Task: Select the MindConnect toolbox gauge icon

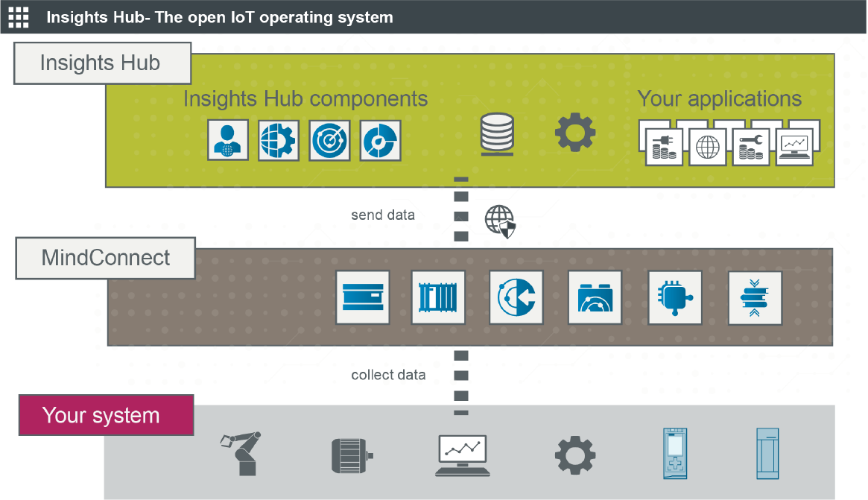Action: pyautogui.click(x=595, y=297)
